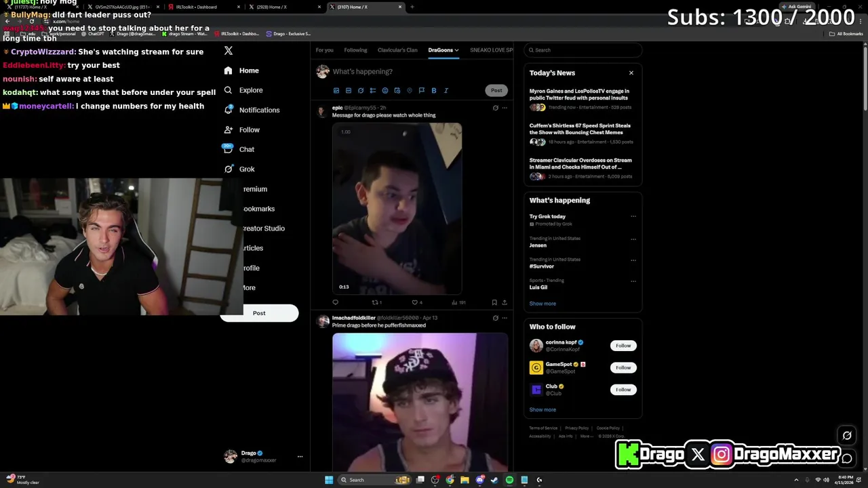Open the Explore search icon in sidebar

pyautogui.click(x=228, y=90)
